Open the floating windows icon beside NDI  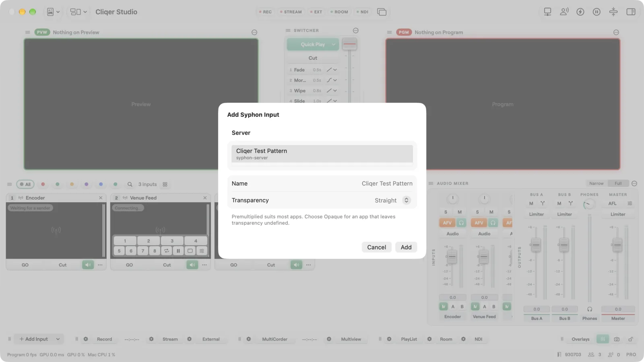(382, 12)
